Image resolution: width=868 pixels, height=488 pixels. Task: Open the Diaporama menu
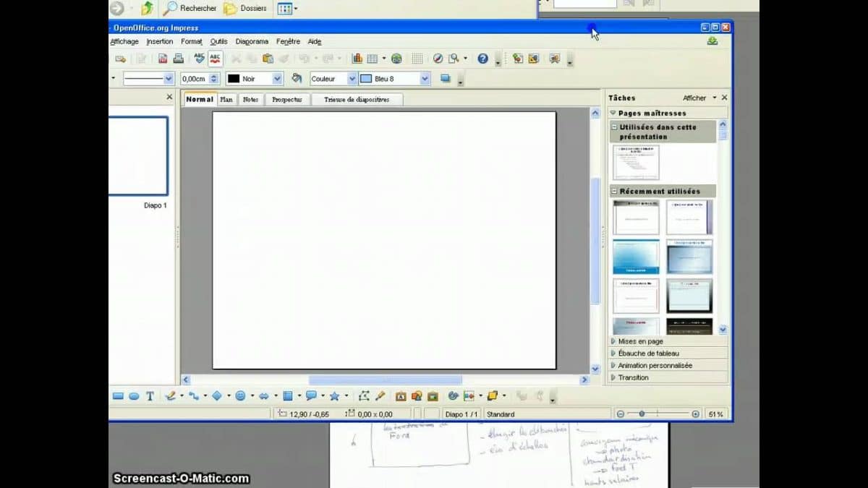tap(252, 42)
